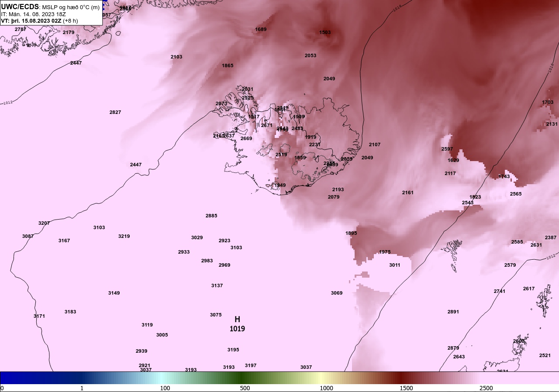The height and width of the screenshot is (392, 559).
Task: Select the 1019 pressure value under H
Action: (x=237, y=329)
